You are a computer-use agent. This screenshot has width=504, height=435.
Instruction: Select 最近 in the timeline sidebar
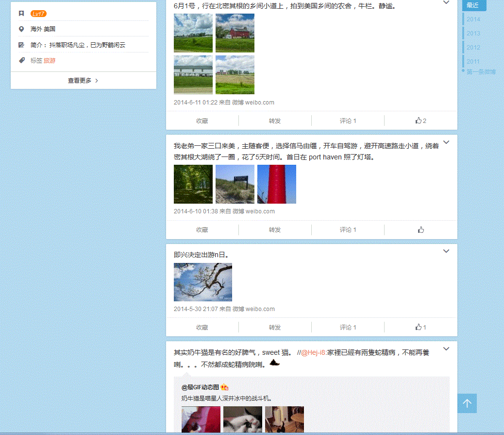click(473, 5)
